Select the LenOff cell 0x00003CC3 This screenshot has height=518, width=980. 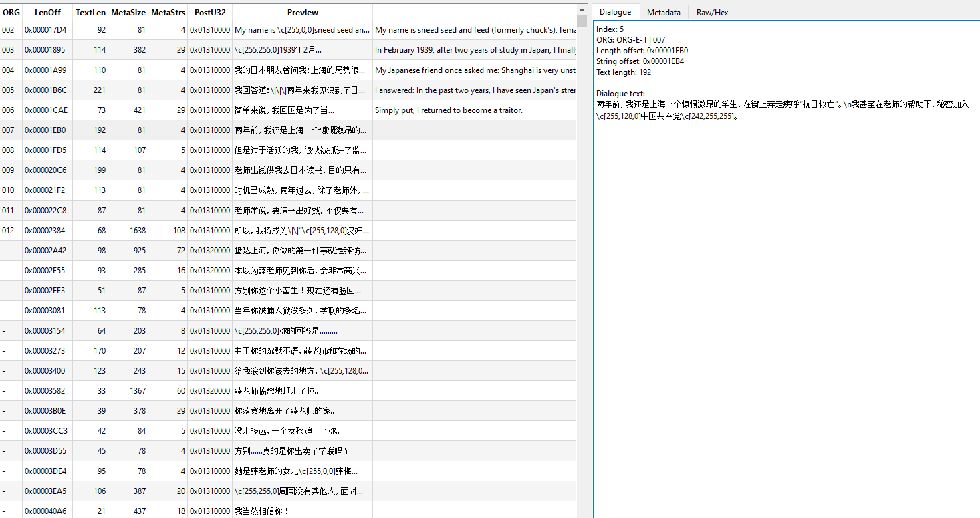46,431
